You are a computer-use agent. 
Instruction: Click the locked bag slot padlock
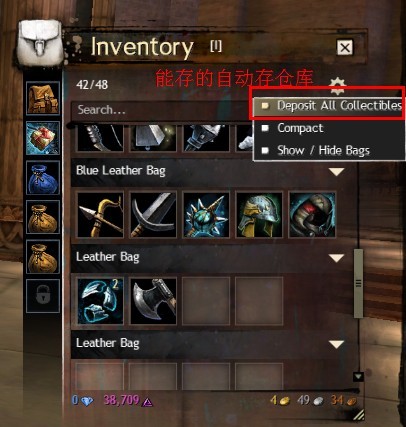tap(43, 296)
